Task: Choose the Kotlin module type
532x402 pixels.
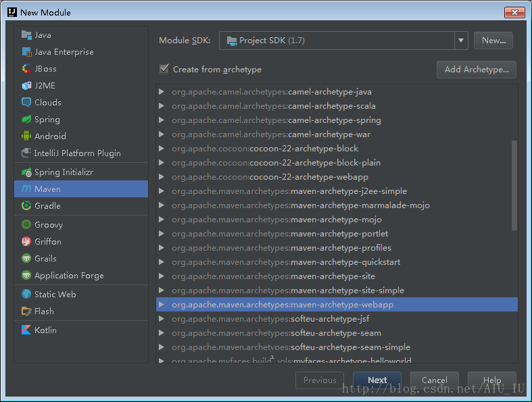Action: point(81,330)
